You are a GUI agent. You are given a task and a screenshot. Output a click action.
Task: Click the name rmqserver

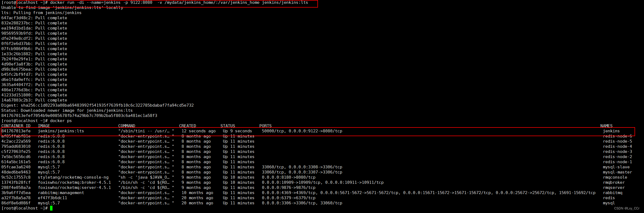click(614, 188)
